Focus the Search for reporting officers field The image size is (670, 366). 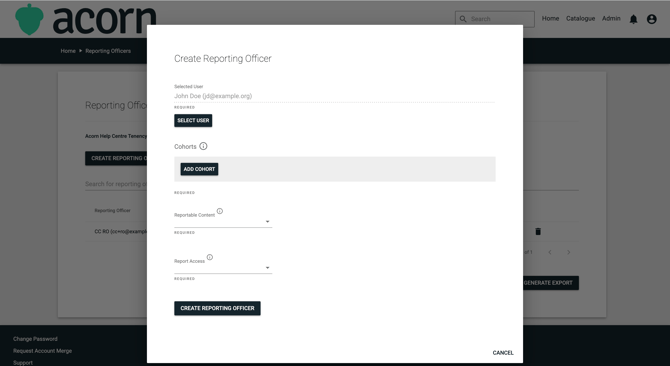(x=116, y=184)
